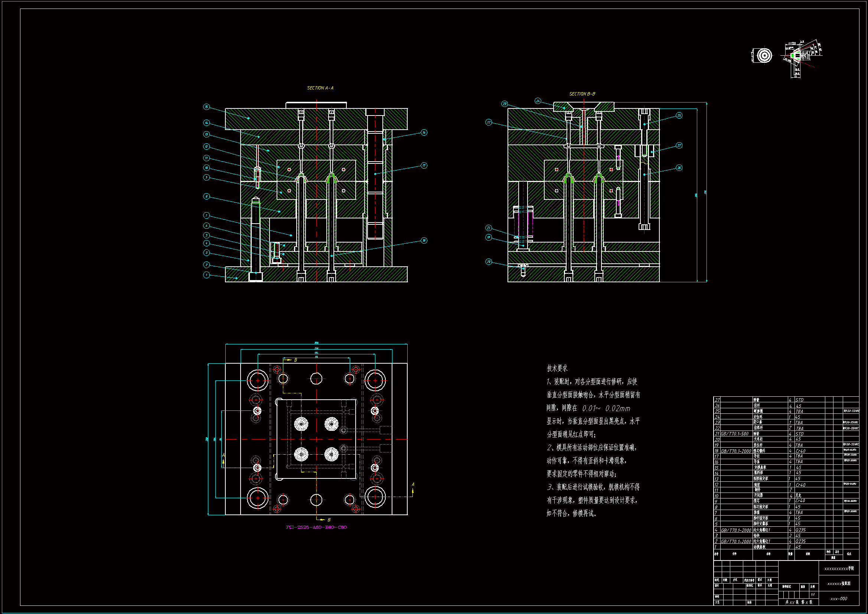Select the GB/T70.1-500 standard entry in parts list
868x614 pixels.
734,434
